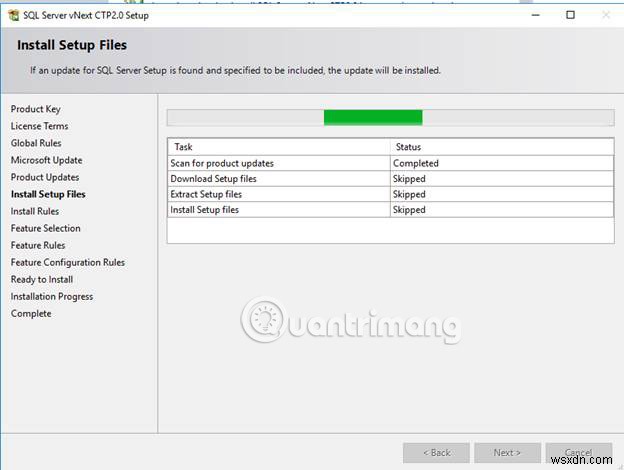
Task: Select the Complete step
Action: (x=31, y=314)
